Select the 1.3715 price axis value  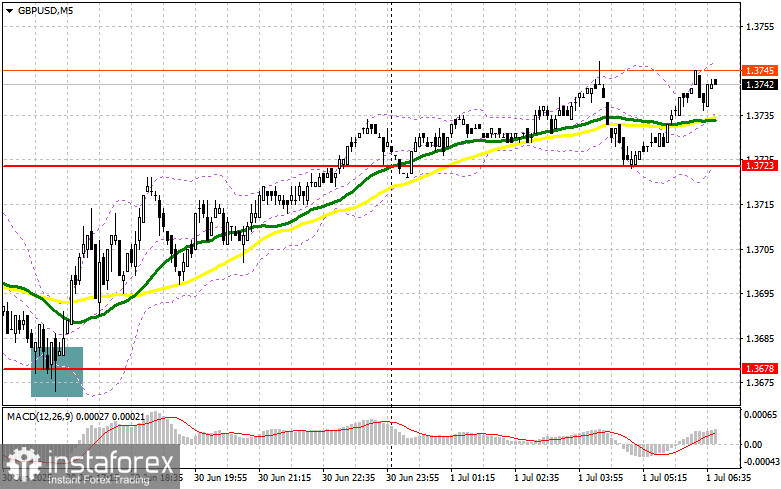tap(761, 205)
